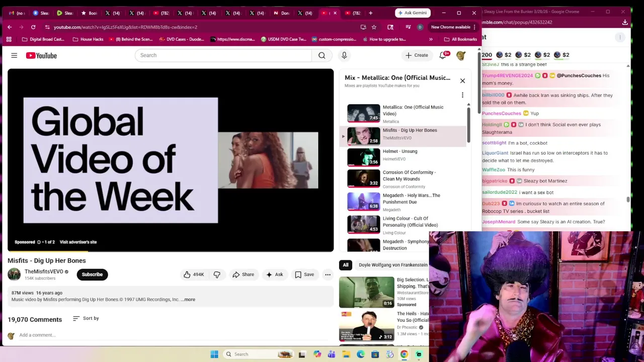Open the Windows Start menu
644x362 pixels.
(x=214, y=354)
